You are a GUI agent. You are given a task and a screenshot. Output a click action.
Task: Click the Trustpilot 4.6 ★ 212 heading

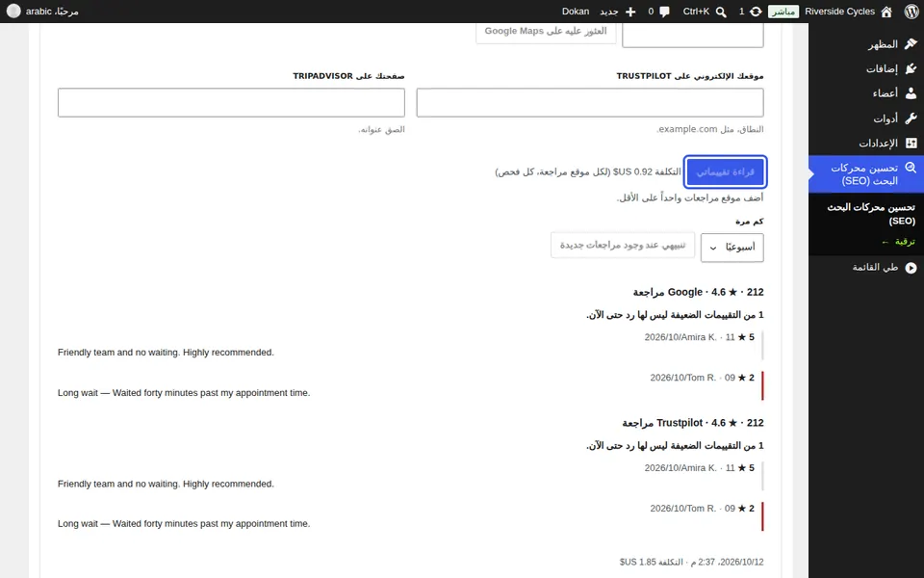[x=693, y=423]
